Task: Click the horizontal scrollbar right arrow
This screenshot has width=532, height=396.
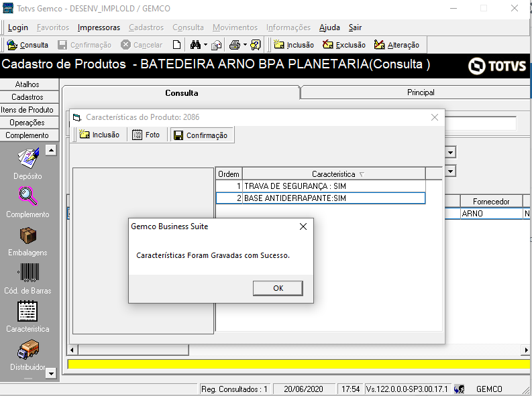Action: click(526, 350)
